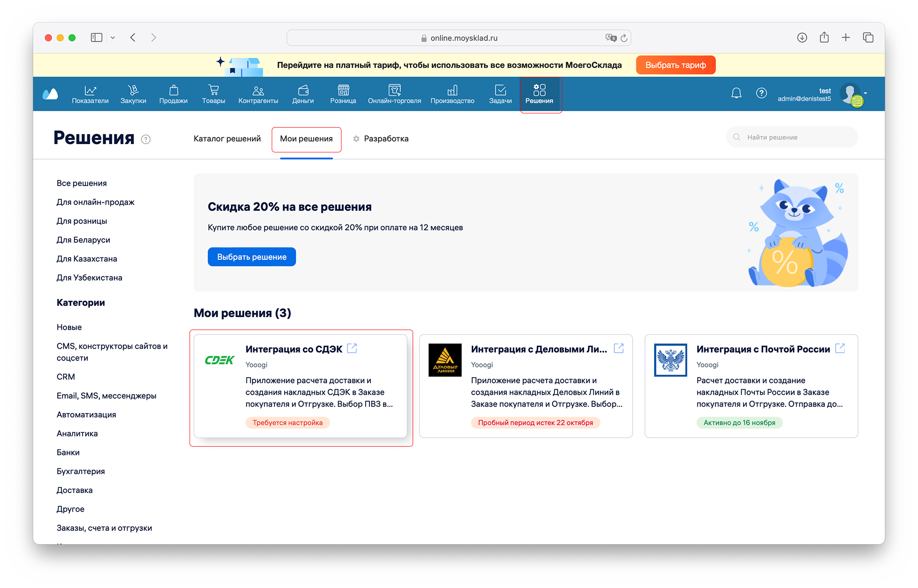Expand Safari sidebar options chevron

pyautogui.click(x=112, y=38)
